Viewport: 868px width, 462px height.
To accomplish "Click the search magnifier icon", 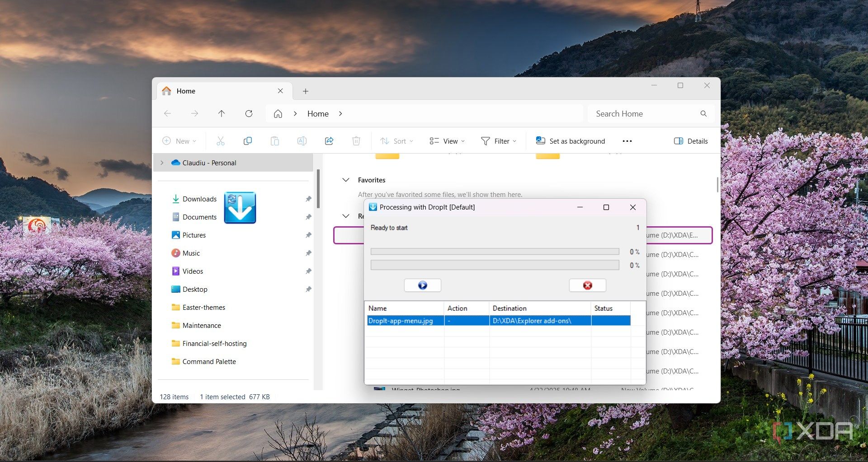I will (703, 114).
